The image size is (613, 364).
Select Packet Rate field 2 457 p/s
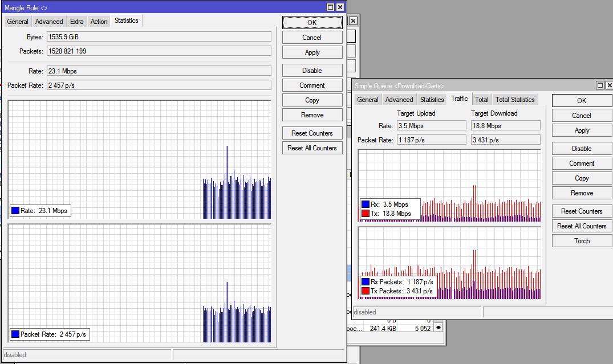[x=159, y=85]
